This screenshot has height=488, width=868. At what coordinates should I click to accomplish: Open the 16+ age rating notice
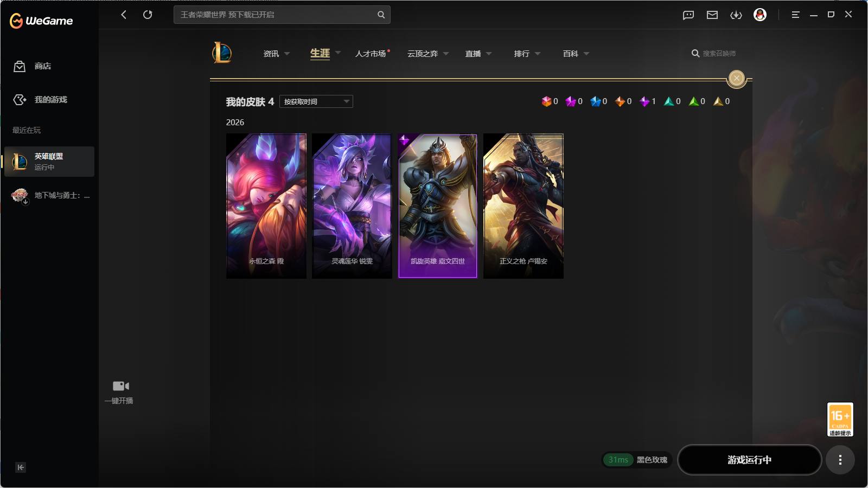pos(840,419)
